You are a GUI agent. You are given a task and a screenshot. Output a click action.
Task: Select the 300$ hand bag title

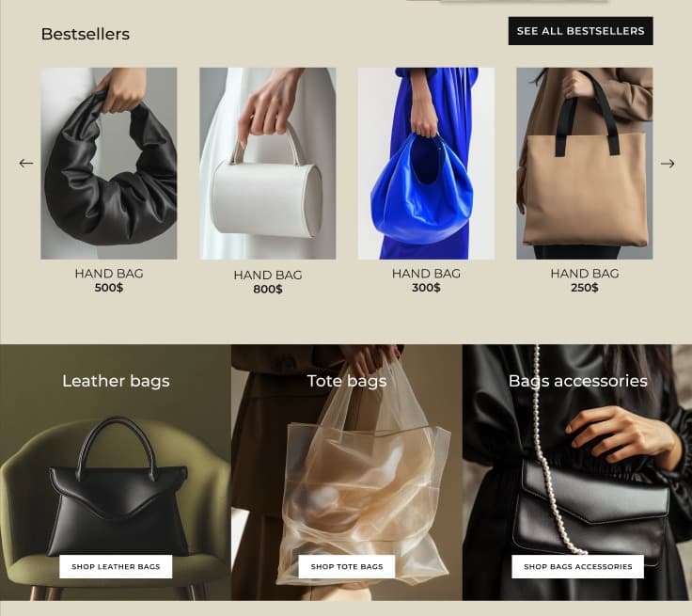tap(426, 274)
